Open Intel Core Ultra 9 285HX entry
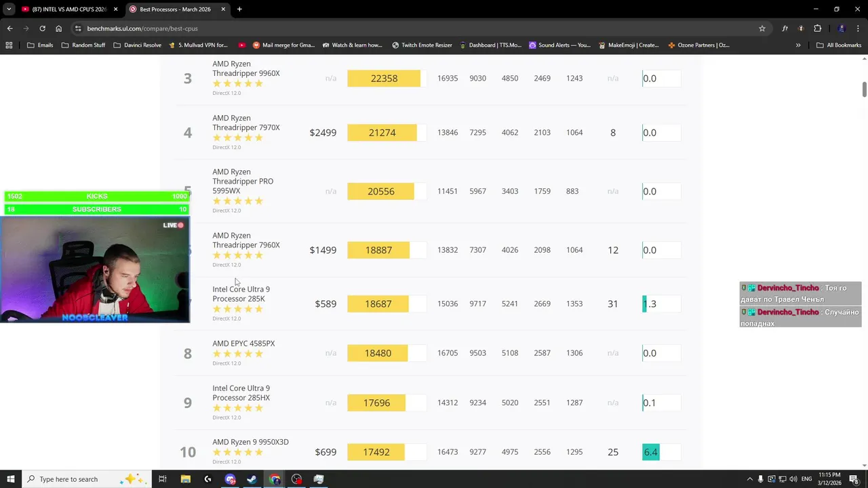 [x=241, y=393]
